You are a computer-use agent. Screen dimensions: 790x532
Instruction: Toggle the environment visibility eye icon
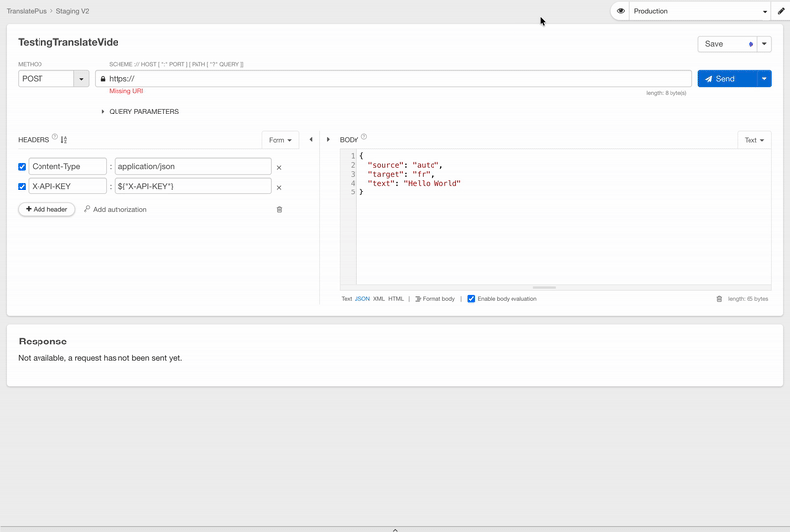tap(621, 11)
